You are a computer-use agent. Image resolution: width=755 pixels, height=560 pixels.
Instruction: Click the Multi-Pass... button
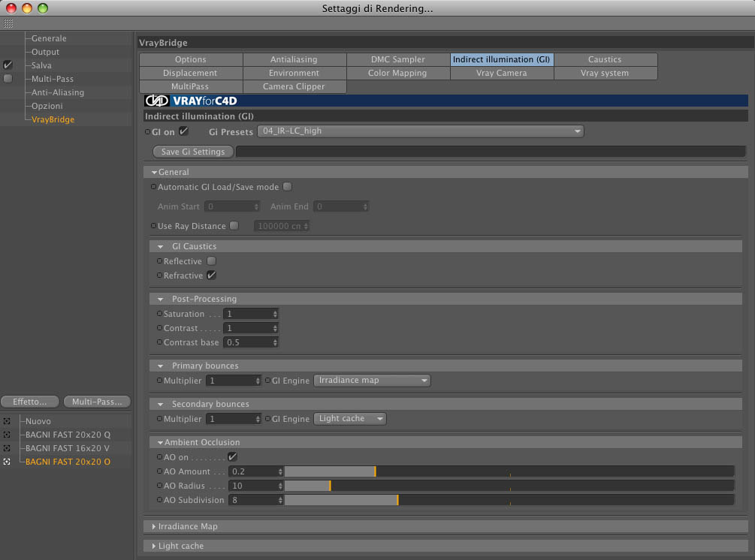coord(97,402)
